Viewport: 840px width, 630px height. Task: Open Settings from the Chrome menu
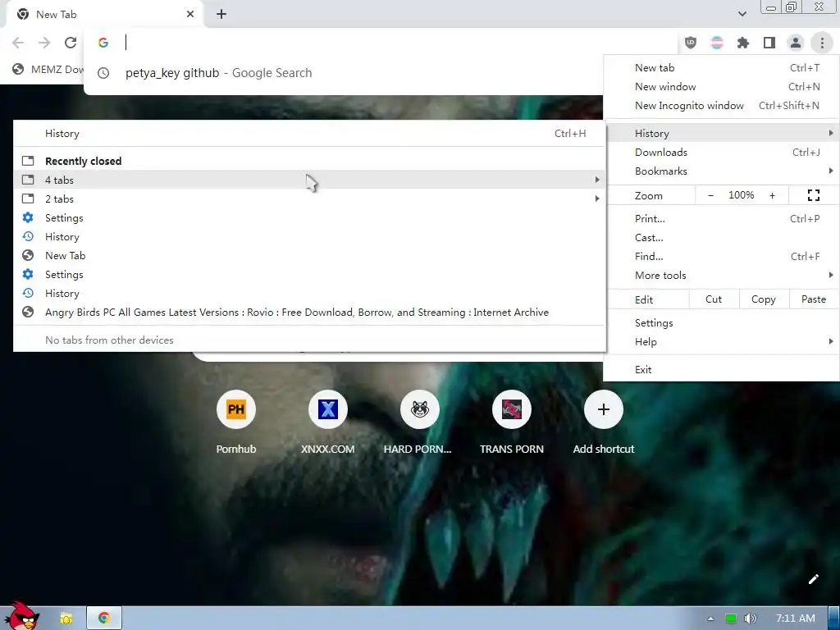tap(721, 323)
